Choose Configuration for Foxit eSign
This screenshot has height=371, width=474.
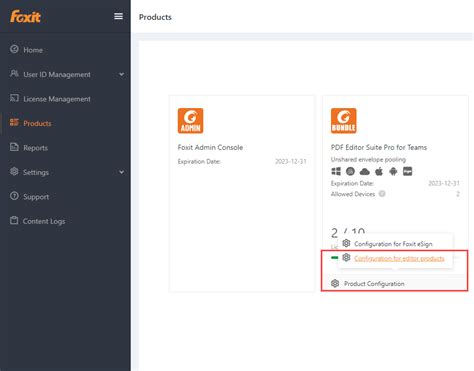393,244
